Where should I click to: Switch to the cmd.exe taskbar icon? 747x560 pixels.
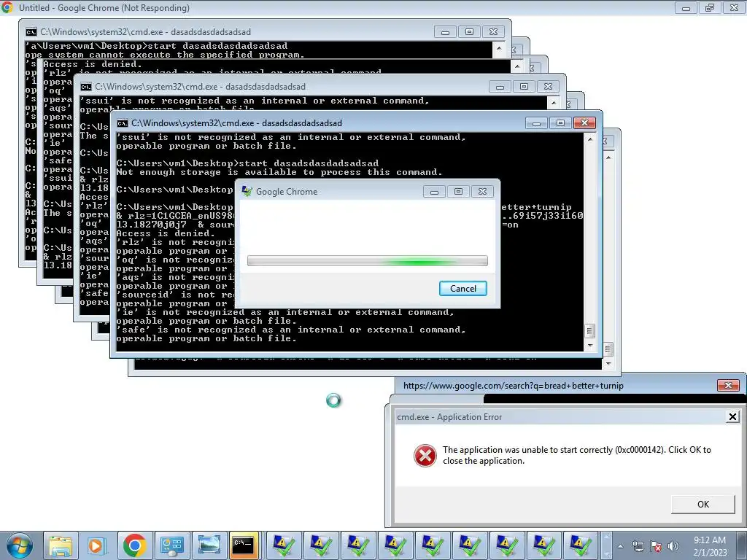(244, 545)
